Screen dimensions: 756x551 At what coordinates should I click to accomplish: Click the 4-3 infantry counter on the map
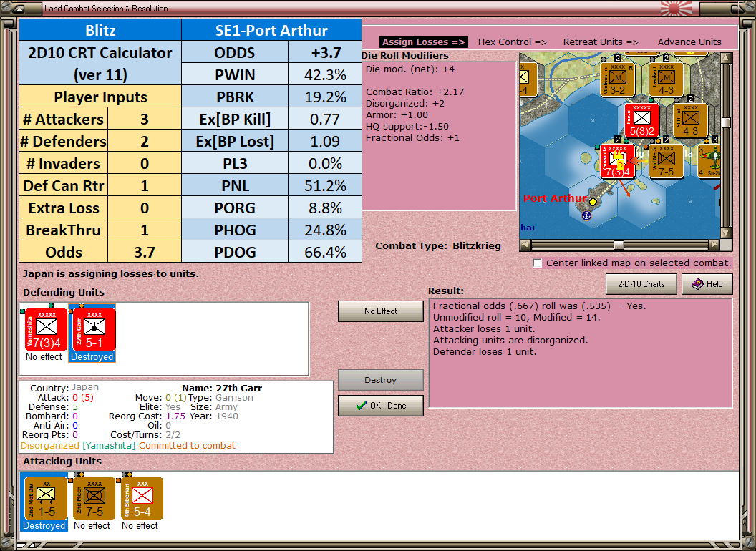coord(690,120)
